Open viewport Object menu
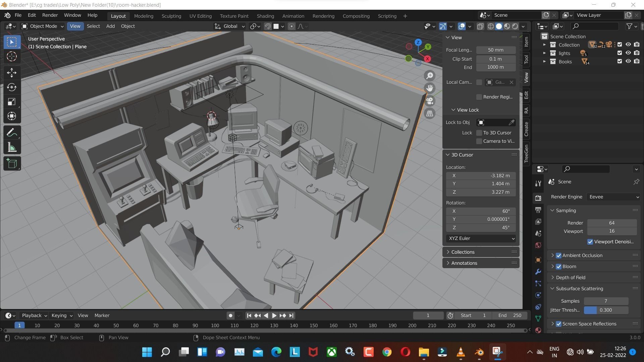Viewport: 644px width, 362px height. pos(128,26)
